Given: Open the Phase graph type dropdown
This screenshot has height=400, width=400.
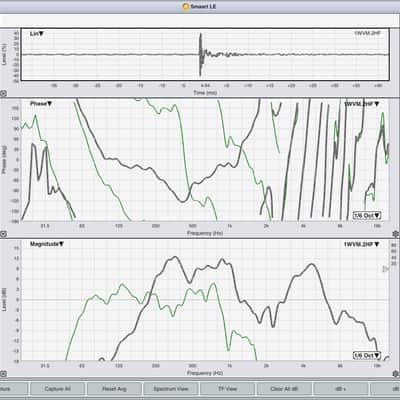Looking at the screenshot, I should pos(41,104).
